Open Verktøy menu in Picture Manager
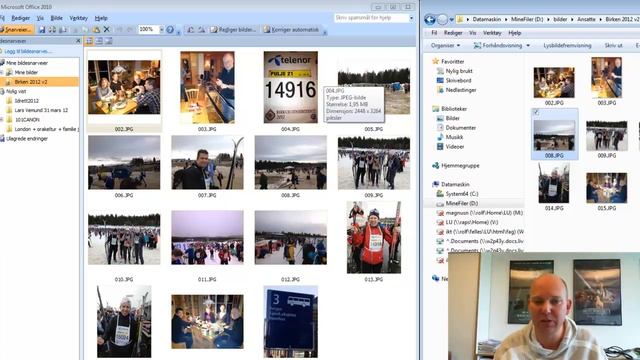 [78, 18]
